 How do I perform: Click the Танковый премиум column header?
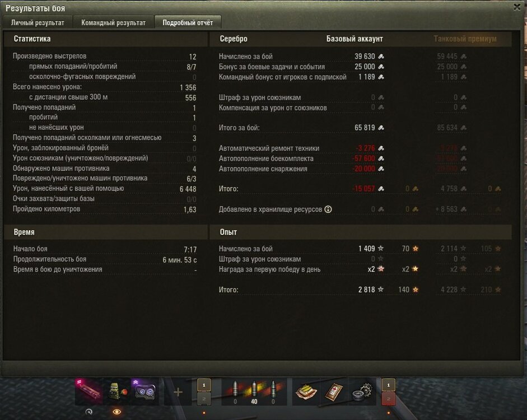tap(465, 39)
